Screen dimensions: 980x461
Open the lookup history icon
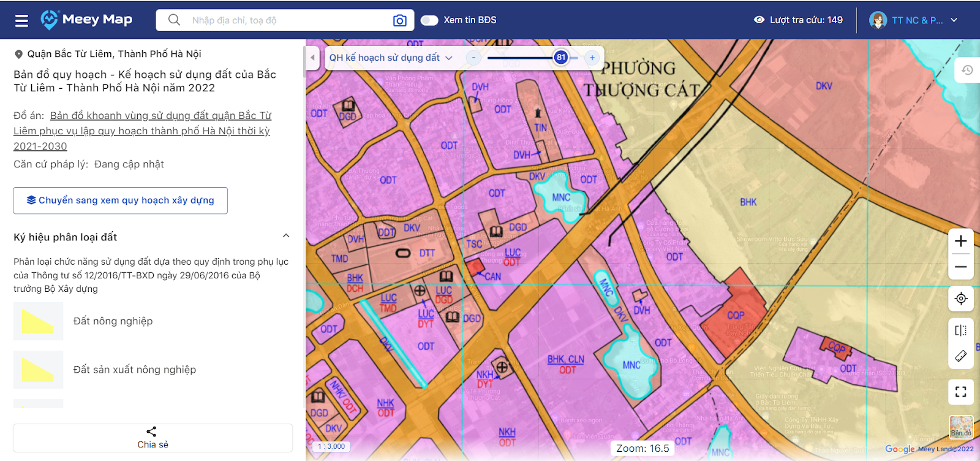967,70
